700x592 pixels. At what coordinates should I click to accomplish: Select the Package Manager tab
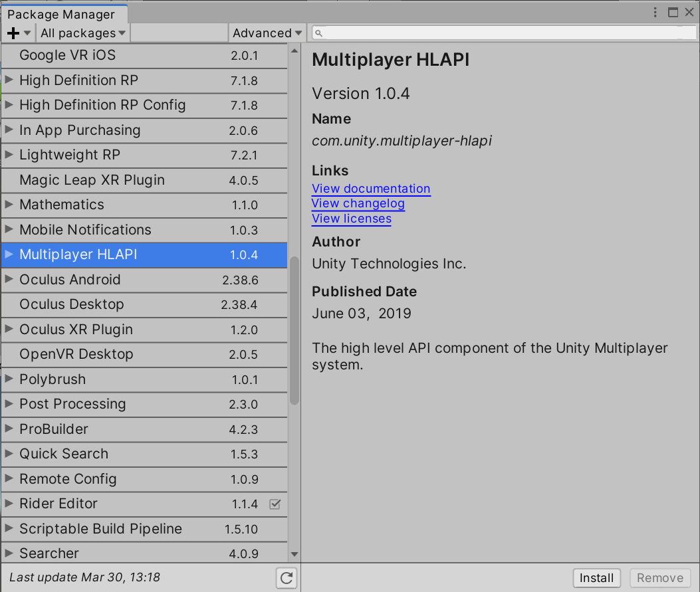64,14
